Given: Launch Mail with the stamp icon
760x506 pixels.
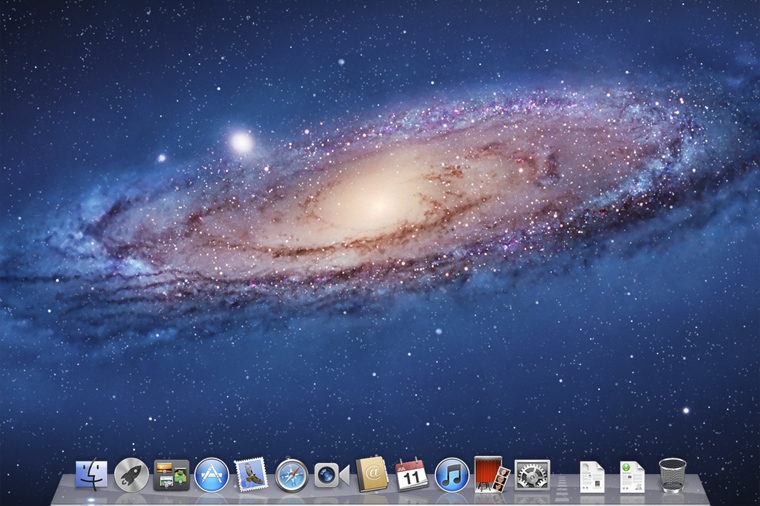Looking at the screenshot, I should click(251, 474).
